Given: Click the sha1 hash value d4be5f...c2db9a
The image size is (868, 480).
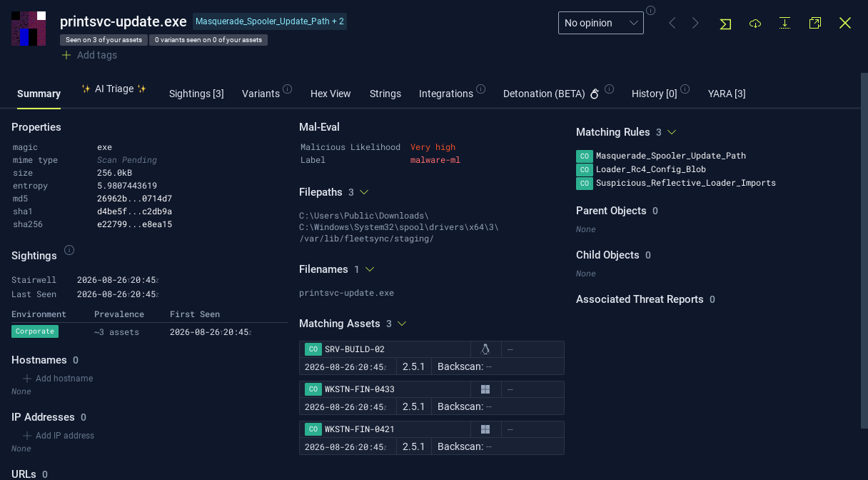Looking at the screenshot, I should 134,211.
